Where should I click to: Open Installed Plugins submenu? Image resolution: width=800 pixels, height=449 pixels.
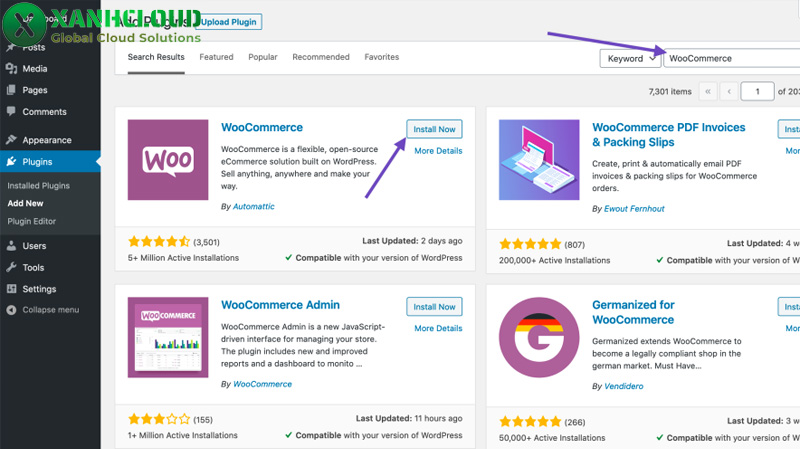click(38, 186)
